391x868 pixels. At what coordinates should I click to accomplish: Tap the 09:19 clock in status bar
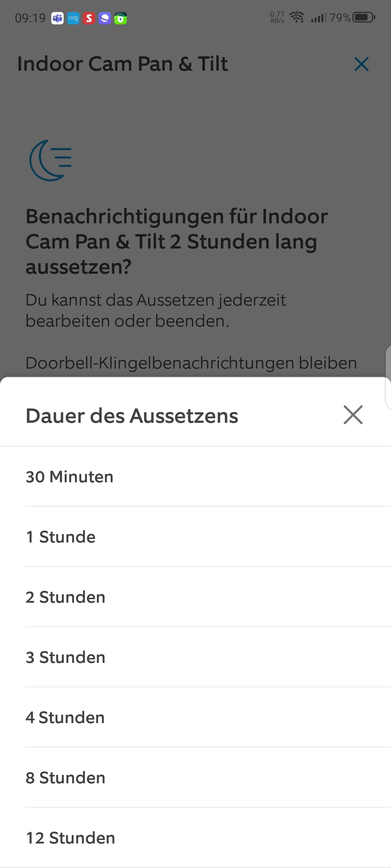tap(30, 18)
